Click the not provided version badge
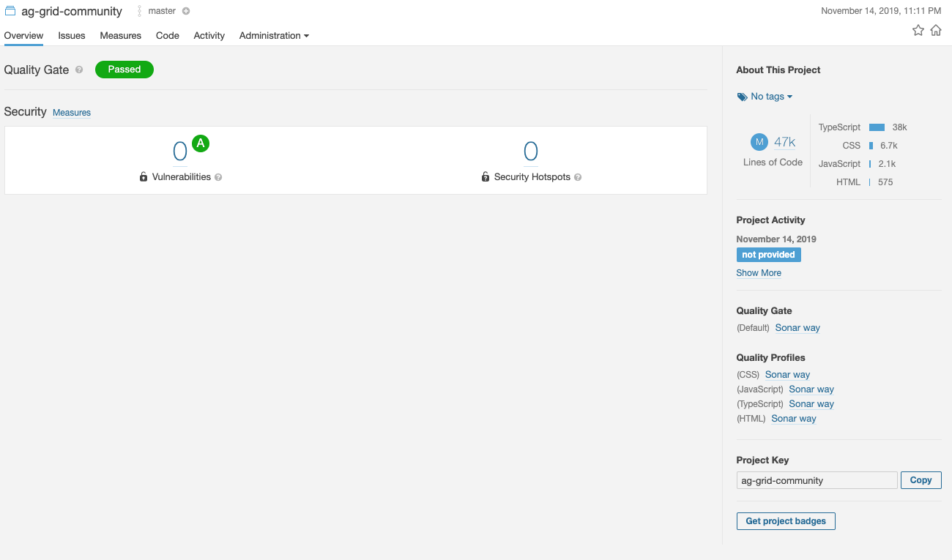This screenshot has width=952, height=560. click(768, 255)
